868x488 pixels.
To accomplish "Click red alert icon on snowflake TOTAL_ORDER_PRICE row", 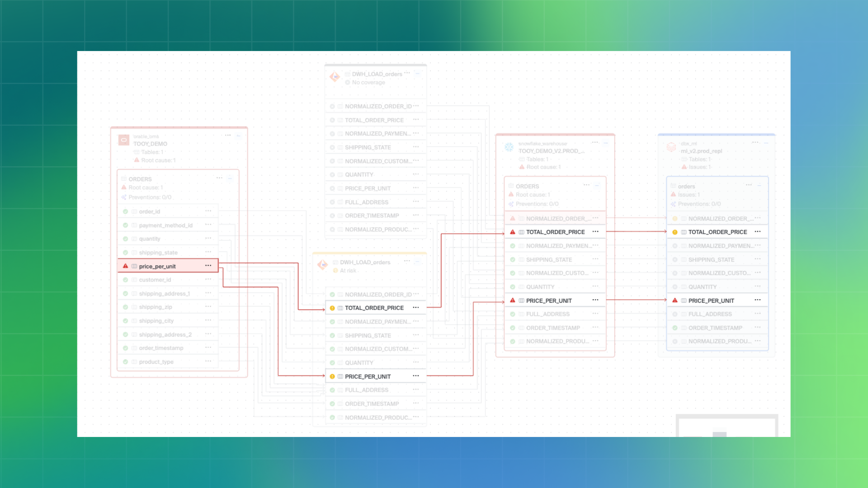I will pos(513,232).
